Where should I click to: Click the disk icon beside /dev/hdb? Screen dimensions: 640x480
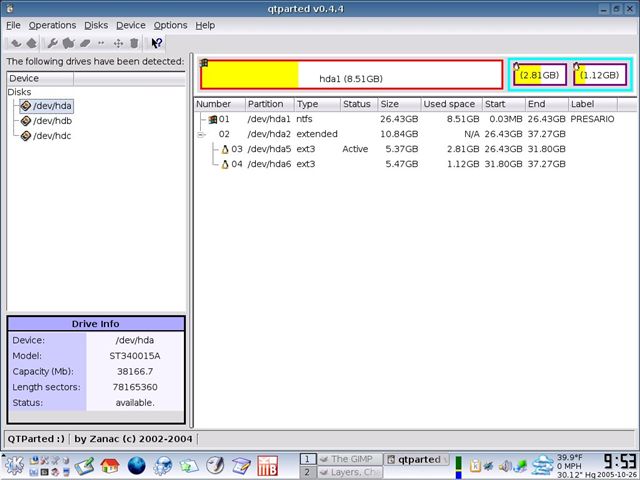coord(26,121)
